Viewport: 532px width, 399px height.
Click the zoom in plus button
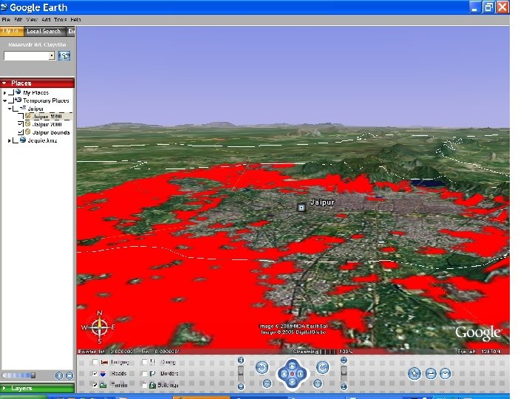tap(241, 361)
